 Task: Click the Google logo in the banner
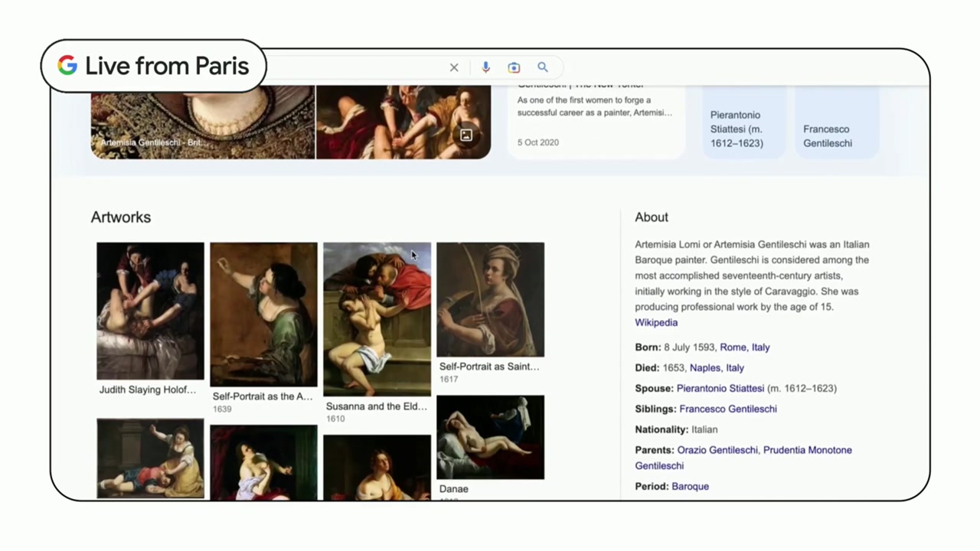pos(67,66)
